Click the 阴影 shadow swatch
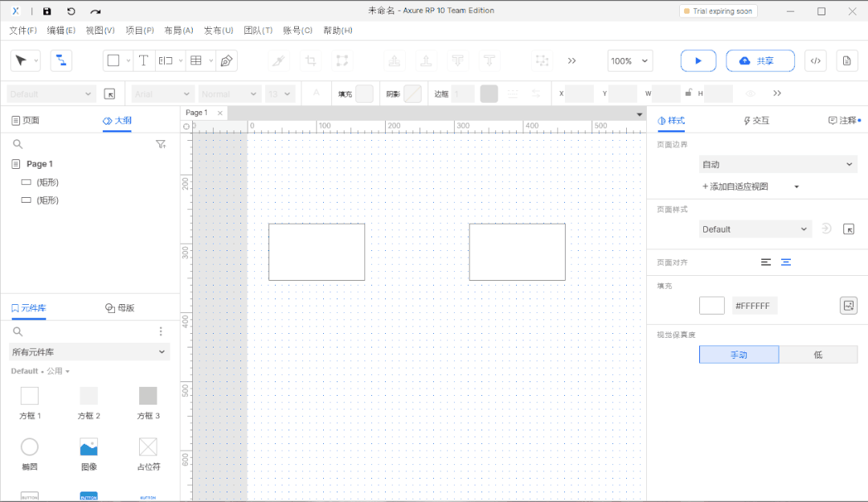868x502 pixels. point(412,93)
